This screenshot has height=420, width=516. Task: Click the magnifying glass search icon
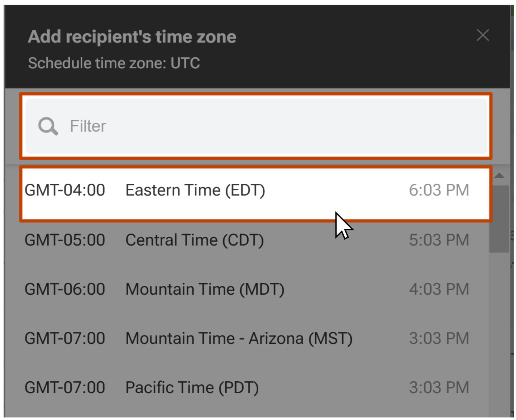click(48, 126)
